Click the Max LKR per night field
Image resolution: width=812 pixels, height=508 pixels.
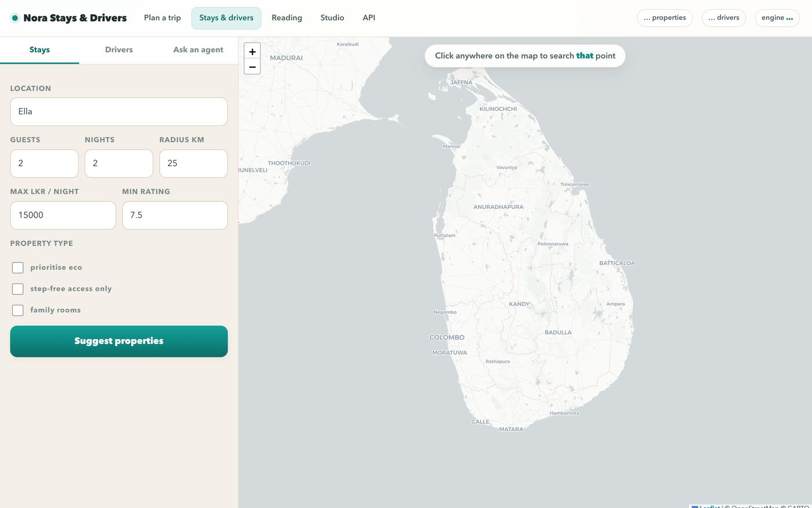63,215
